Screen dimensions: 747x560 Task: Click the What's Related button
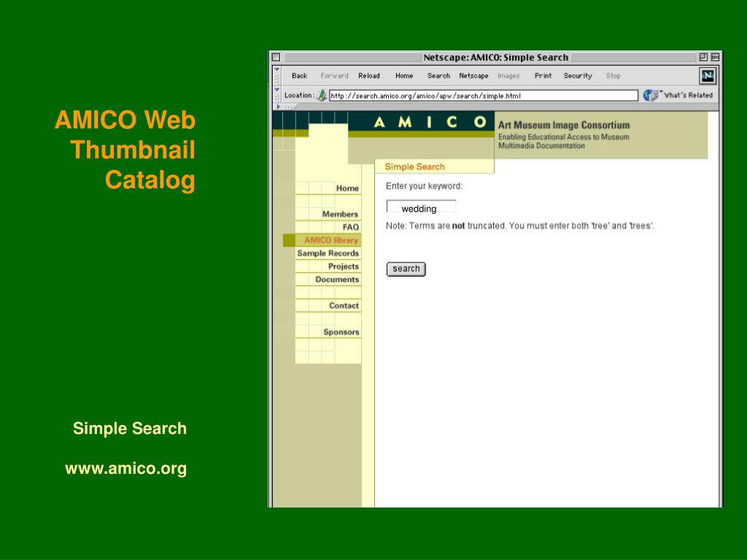pos(678,96)
